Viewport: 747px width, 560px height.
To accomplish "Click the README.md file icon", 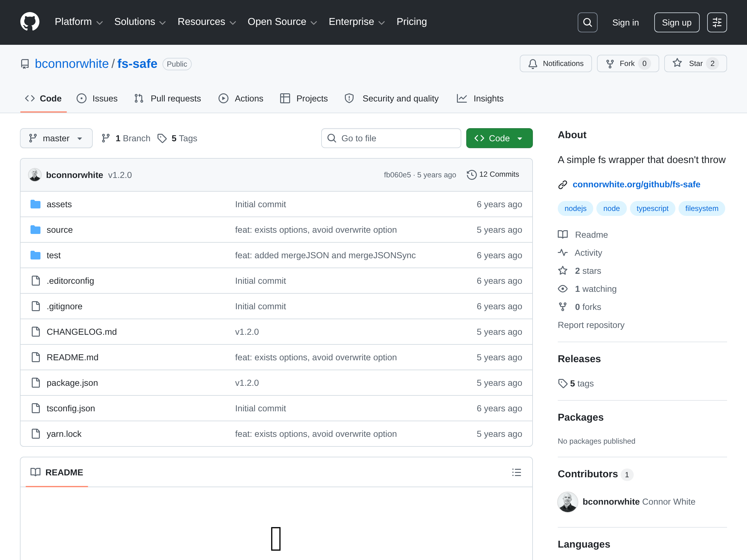I will [35, 357].
